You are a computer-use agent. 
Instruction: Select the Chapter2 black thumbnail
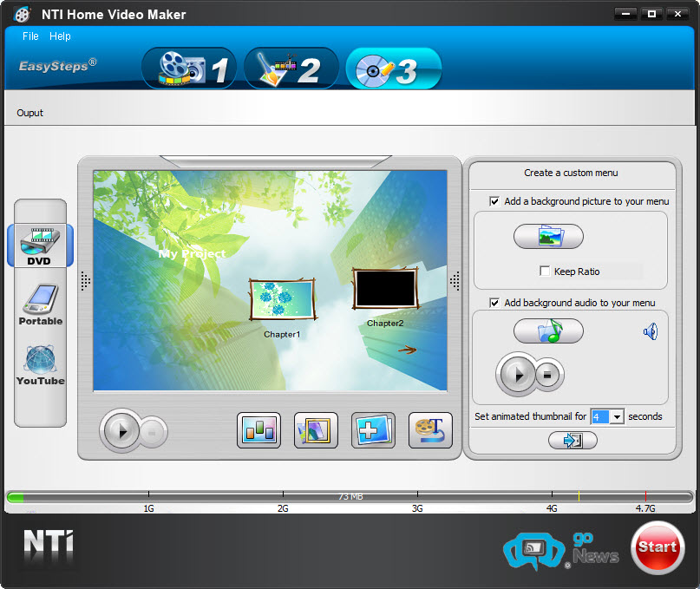tap(386, 289)
